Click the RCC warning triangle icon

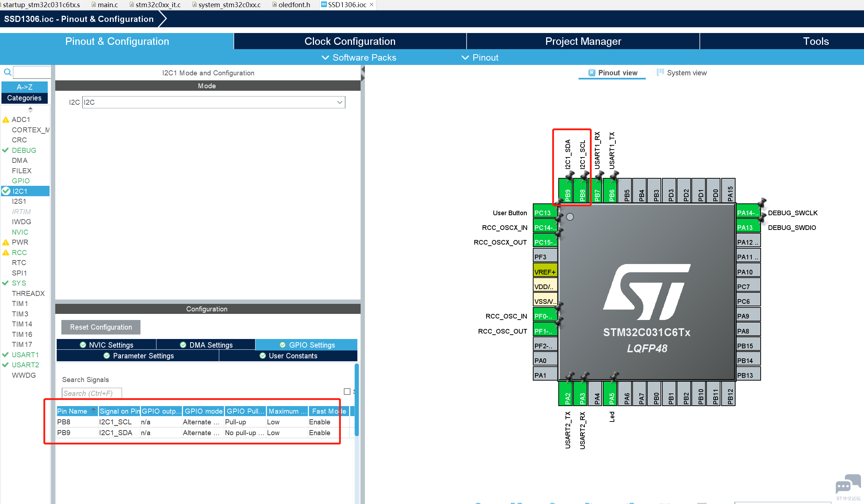6,253
